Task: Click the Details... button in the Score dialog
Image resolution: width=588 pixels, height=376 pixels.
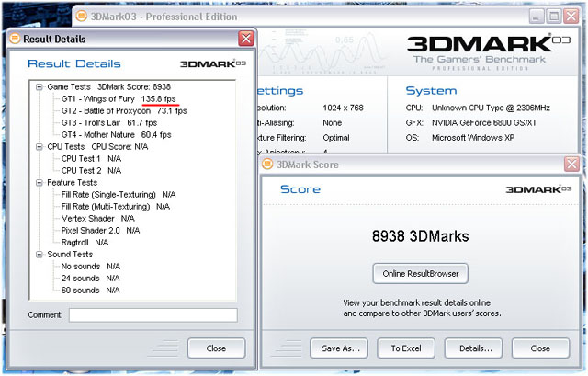Action: click(475, 348)
